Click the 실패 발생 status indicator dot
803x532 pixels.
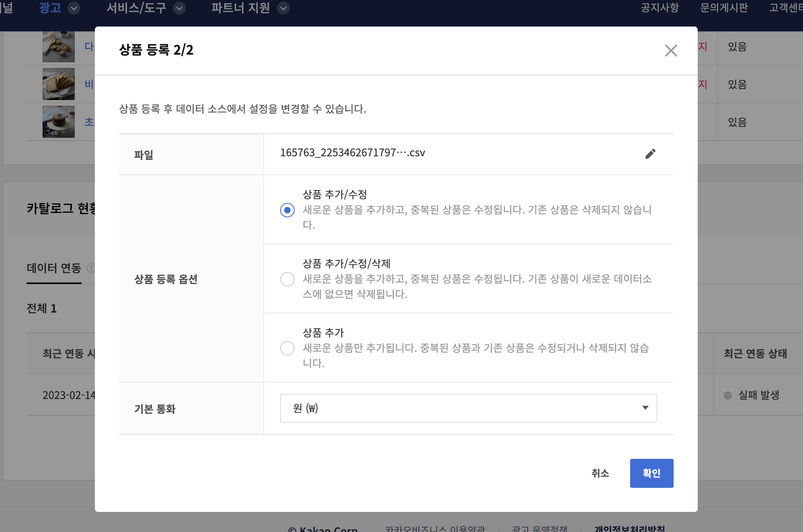pos(727,395)
